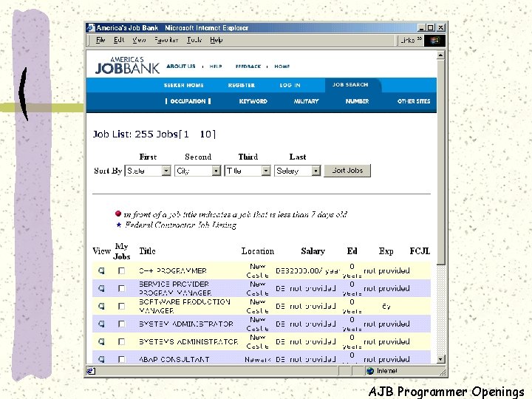Select Military search option

pos(306,101)
